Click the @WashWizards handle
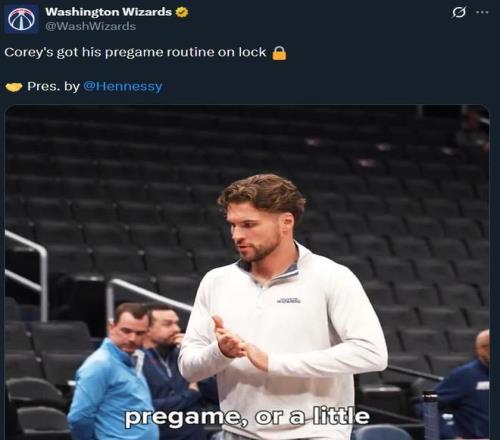Screen dimensions: 500x440 click(x=90, y=26)
